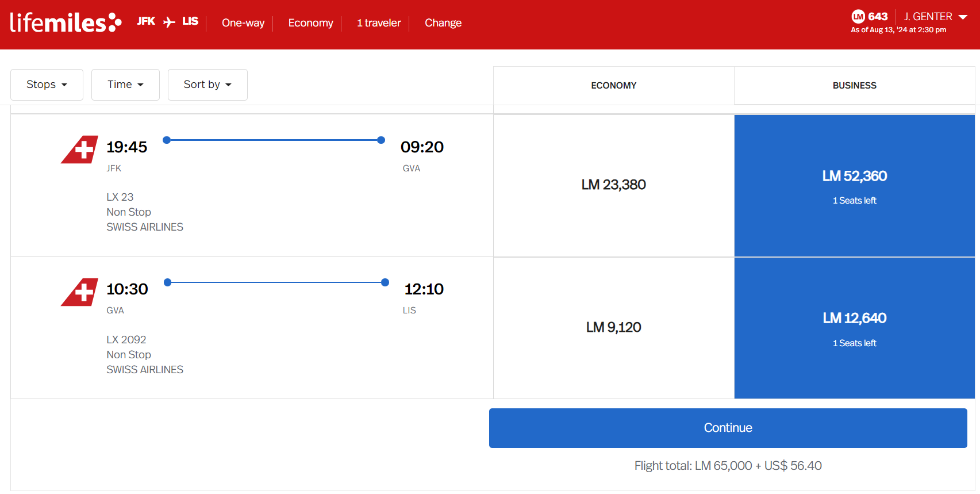Select business fare LM 52,360
This screenshot has height=494, width=980.
(854, 185)
